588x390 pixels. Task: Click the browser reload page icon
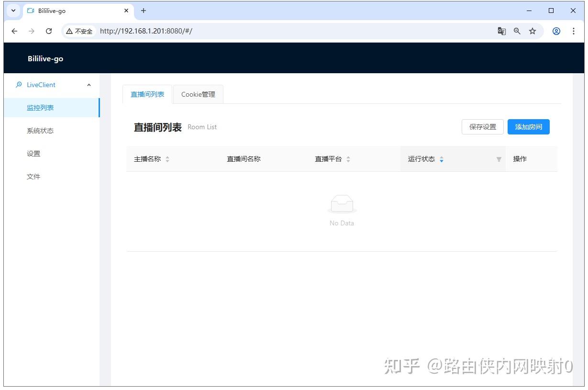(49, 31)
